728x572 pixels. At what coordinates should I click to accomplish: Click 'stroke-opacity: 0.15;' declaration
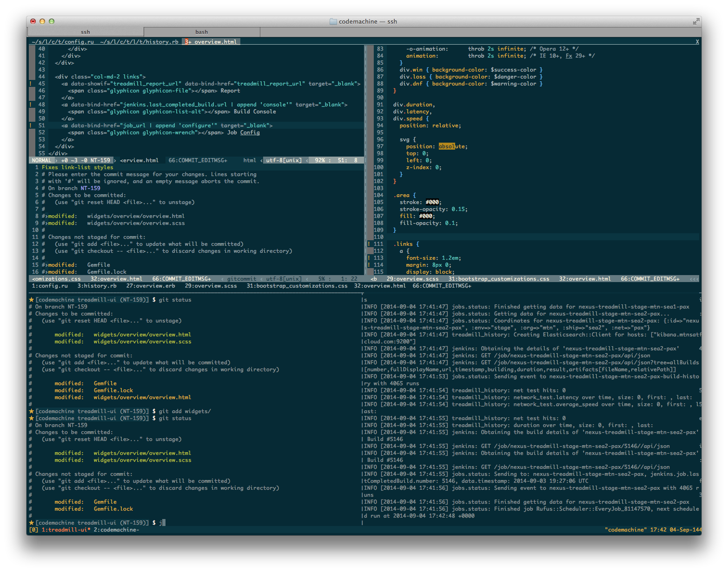click(x=434, y=209)
